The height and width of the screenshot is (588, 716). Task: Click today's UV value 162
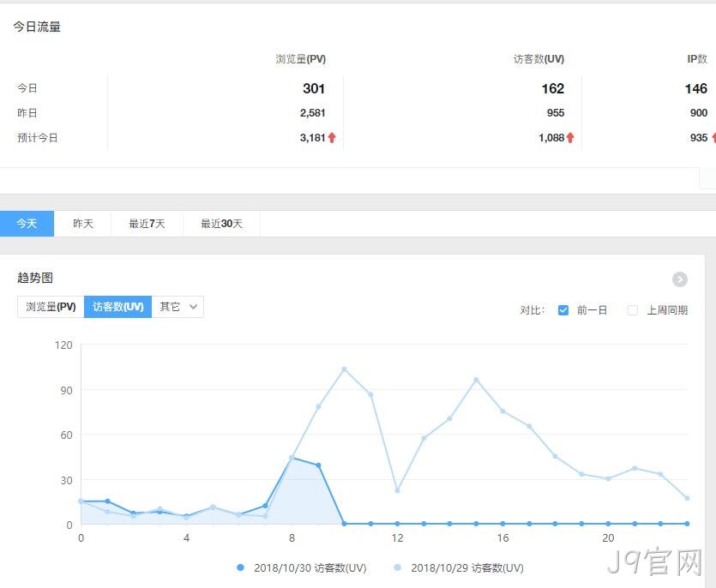[x=552, y=88]
